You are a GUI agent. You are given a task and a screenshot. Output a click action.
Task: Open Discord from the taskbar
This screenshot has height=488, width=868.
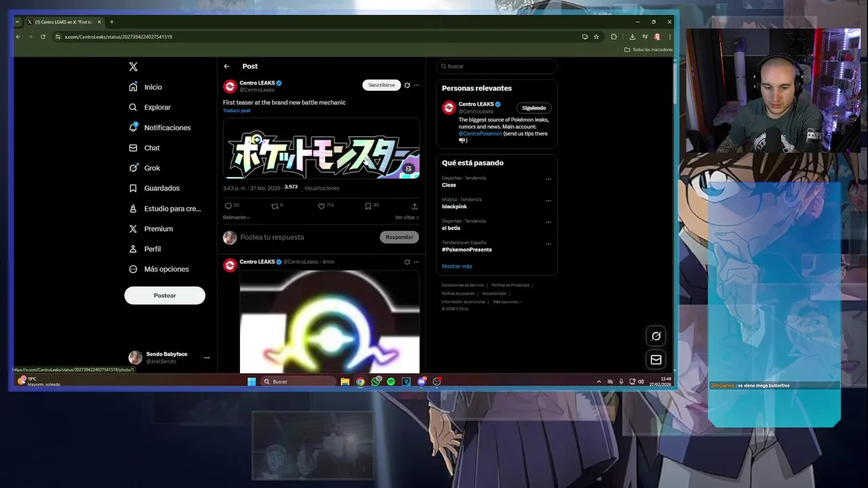pos(422,382)
